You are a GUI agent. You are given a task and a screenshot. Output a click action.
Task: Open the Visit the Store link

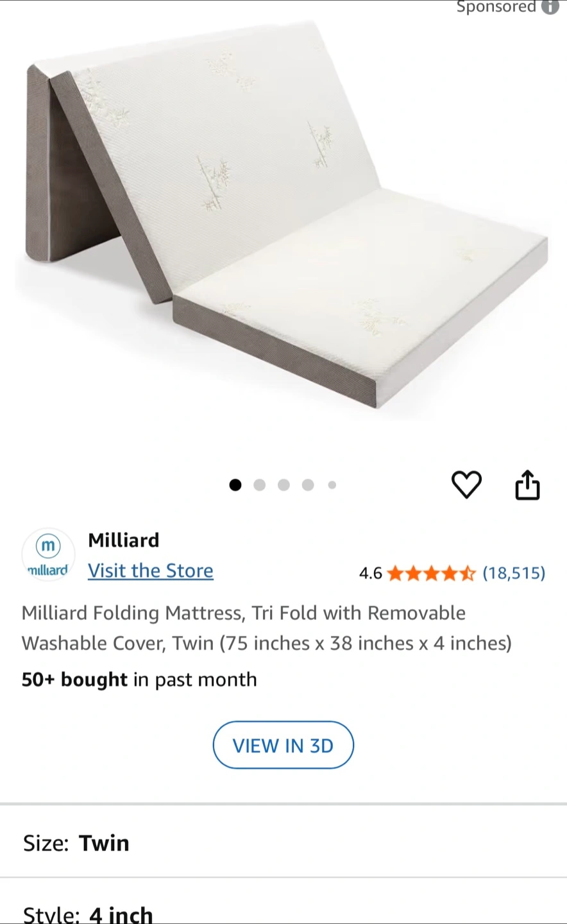(x=151, y=570)
